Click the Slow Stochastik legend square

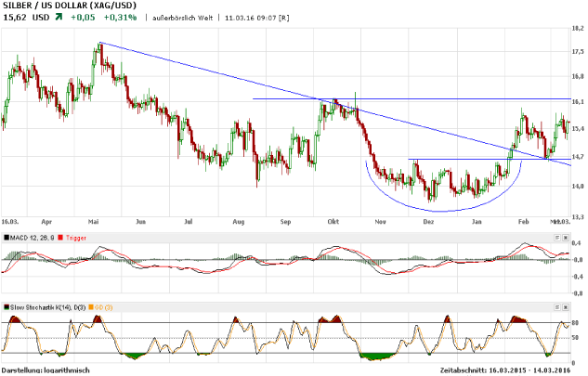[x=5, y=305]
